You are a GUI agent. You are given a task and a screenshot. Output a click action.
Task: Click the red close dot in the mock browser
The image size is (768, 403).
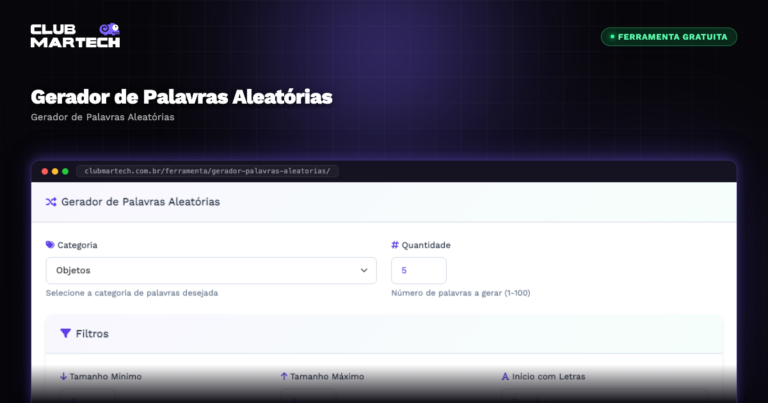(x=45, y=171)
